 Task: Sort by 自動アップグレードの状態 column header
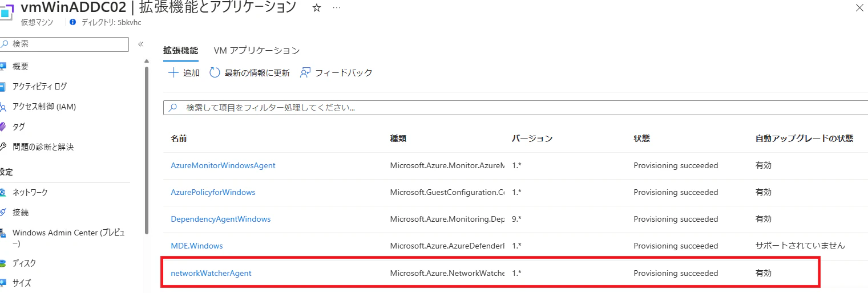coord(804,139)
